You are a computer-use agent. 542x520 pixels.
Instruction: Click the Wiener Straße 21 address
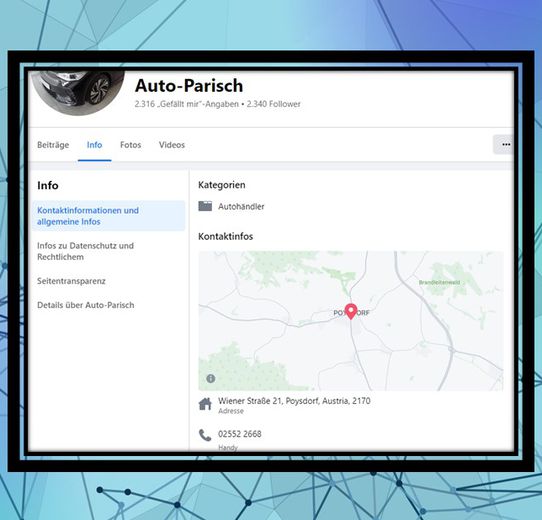coord(294,401)
